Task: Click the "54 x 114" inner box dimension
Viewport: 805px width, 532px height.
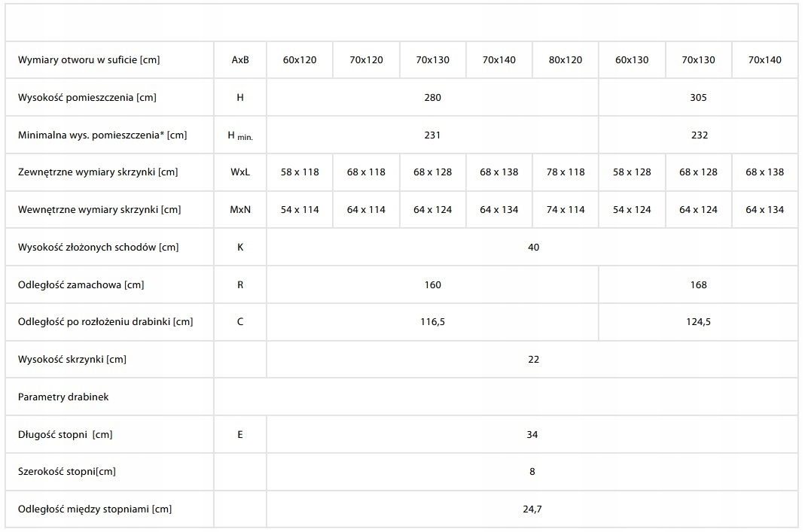Action: click(x=300, y=210)
